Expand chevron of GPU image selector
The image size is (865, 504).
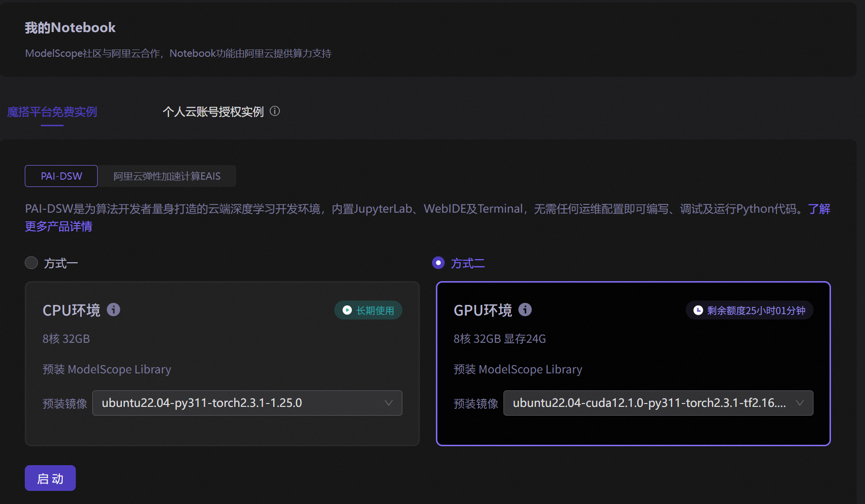800,403
